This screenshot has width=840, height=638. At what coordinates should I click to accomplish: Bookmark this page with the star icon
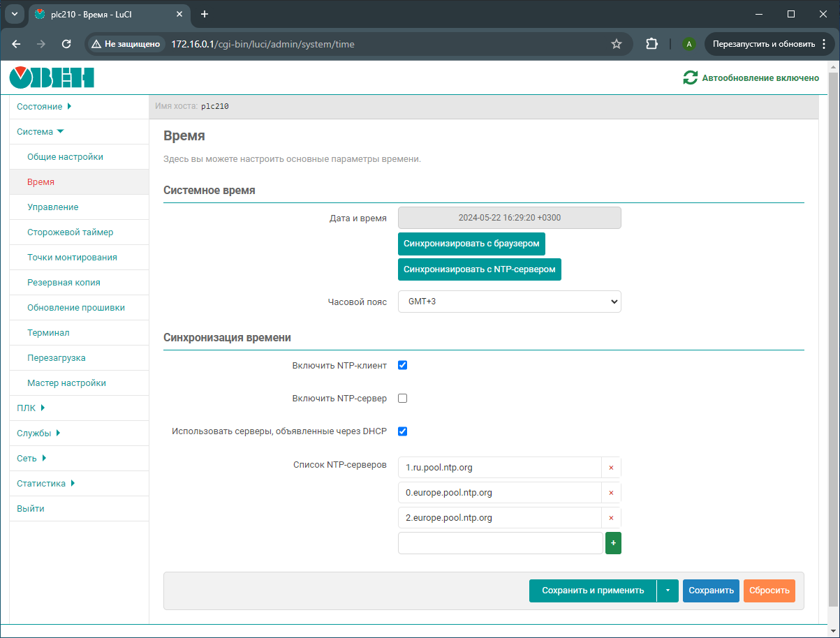(616, 44)
